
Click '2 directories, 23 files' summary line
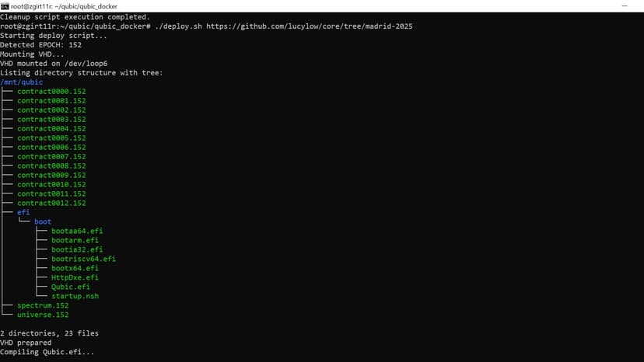pyautogui.click(x=49, y=333)
